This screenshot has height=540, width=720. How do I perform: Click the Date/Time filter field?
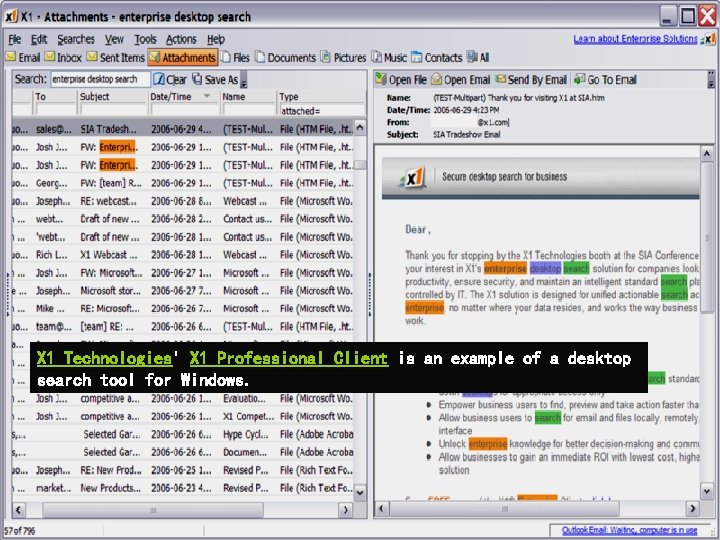pos(184,110)
